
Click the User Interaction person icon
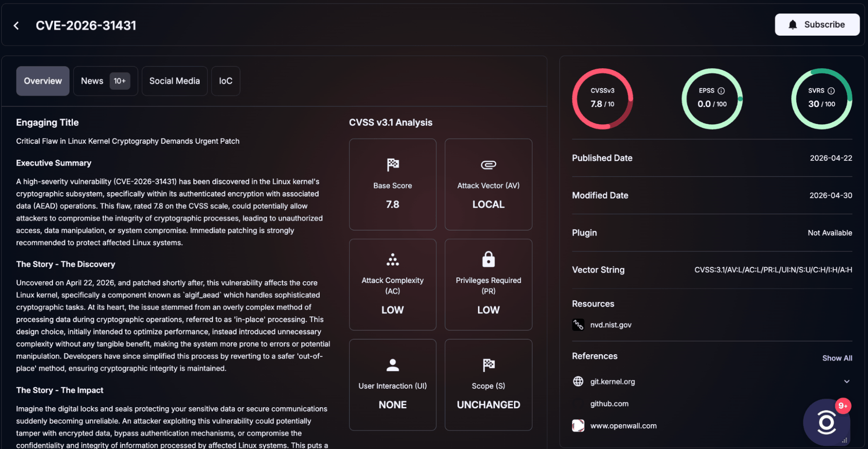coord(393,365)
